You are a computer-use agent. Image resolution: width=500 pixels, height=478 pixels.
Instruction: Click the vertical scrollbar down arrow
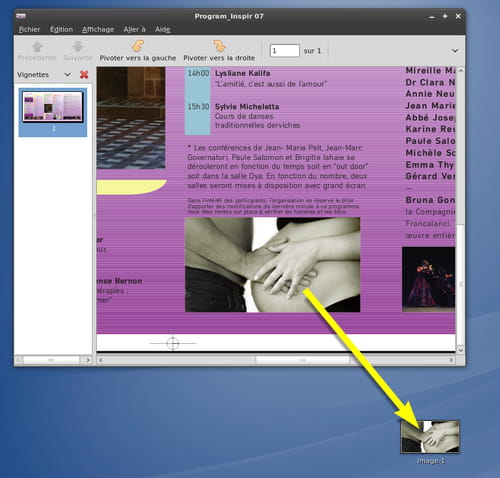(460, 350)
